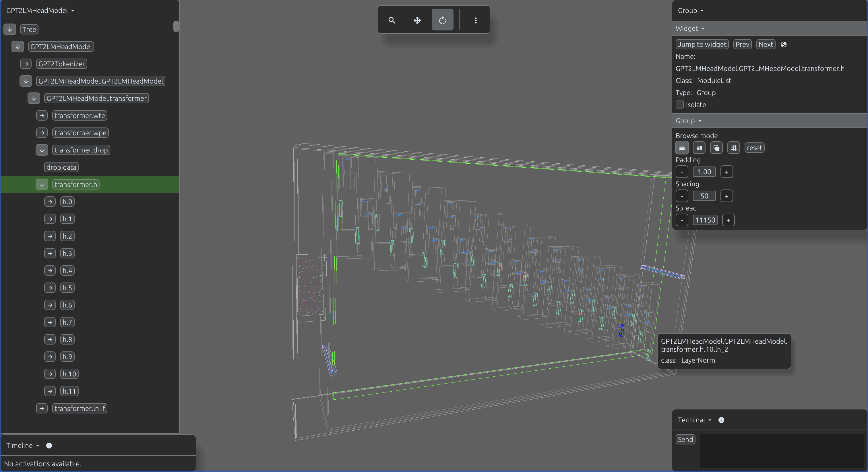The width and height of the screenshot is (868, 472).
Task: Collapse the Tree root arrow
Action: coord(10,29)
